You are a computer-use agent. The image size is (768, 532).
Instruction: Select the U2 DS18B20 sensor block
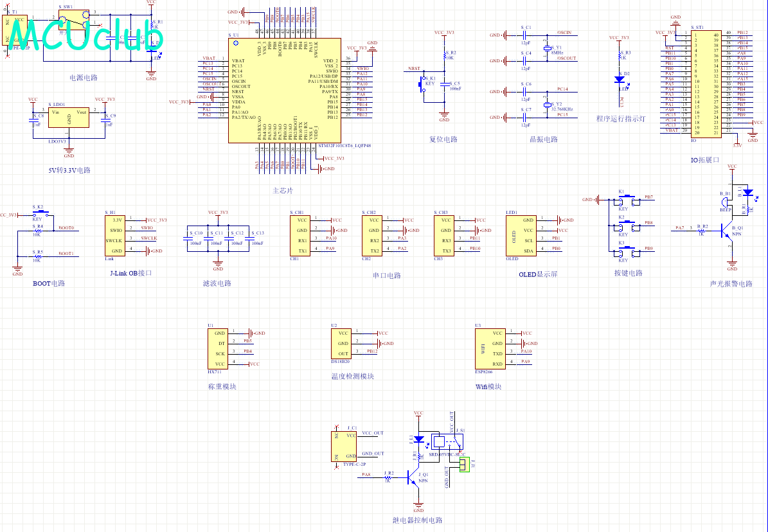pos(341,343)
